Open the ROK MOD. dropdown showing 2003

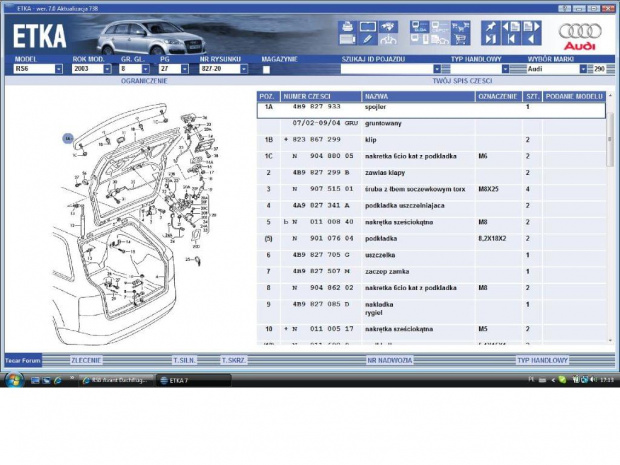(x=107, y=69)
